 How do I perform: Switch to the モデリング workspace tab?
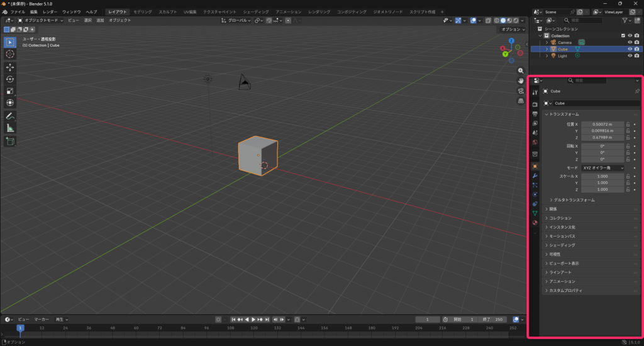pos(142,12)
